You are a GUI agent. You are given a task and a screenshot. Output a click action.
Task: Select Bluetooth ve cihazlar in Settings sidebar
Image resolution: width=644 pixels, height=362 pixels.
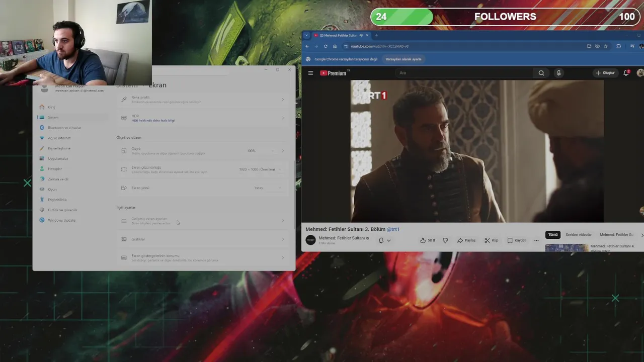tap(71, 128)
